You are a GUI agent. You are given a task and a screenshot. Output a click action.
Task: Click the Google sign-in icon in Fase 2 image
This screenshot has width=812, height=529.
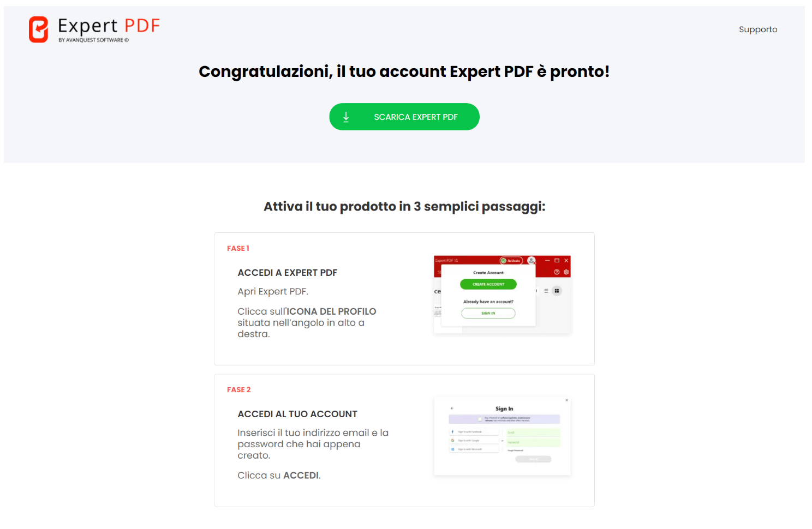(452, 440)
